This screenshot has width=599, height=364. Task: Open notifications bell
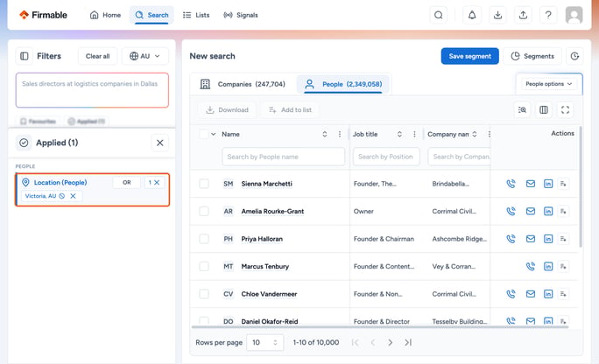click(472, 15)
